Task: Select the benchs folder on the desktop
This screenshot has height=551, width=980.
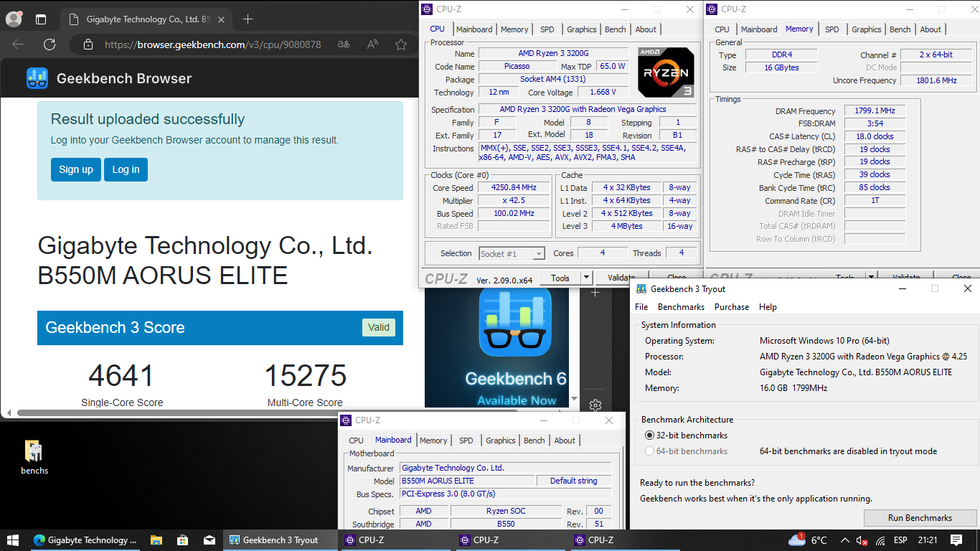Action: pyautogui.click(x=34, y=457)
